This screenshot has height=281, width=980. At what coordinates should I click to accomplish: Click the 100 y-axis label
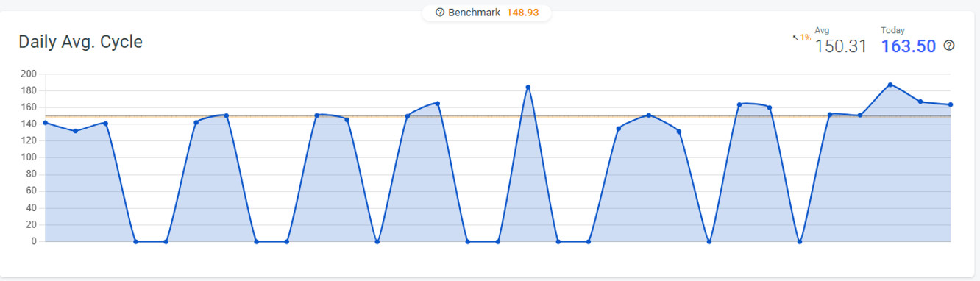(x=29, y=157)
